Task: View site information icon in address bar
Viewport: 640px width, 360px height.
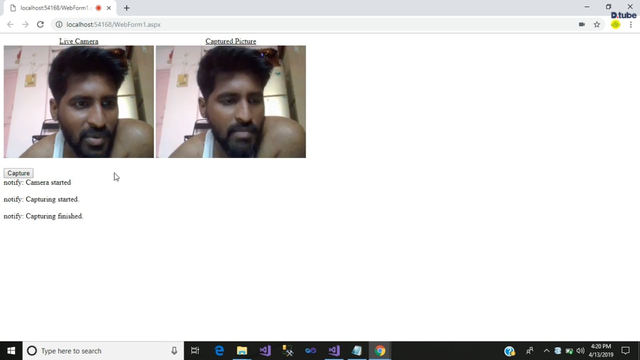Action: click(59, 24)
